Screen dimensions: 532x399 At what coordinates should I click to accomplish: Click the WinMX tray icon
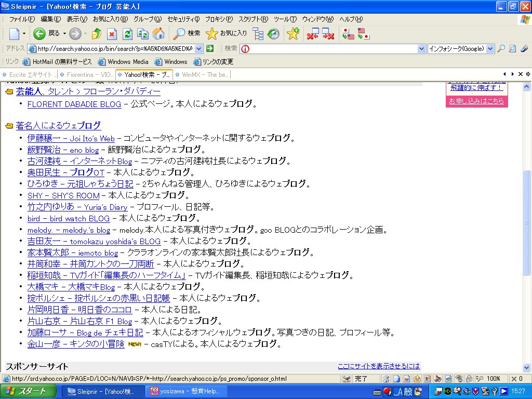pos(447,391)
